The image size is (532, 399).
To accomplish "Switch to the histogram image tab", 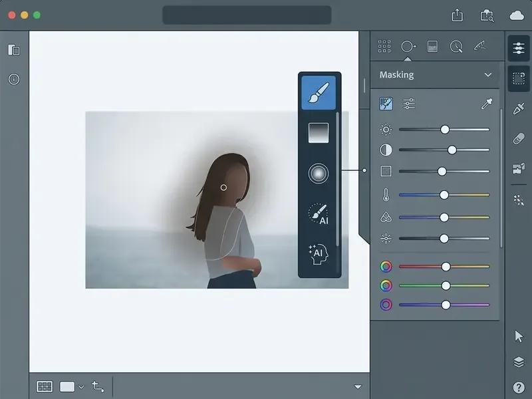I will tap(432, 47).
